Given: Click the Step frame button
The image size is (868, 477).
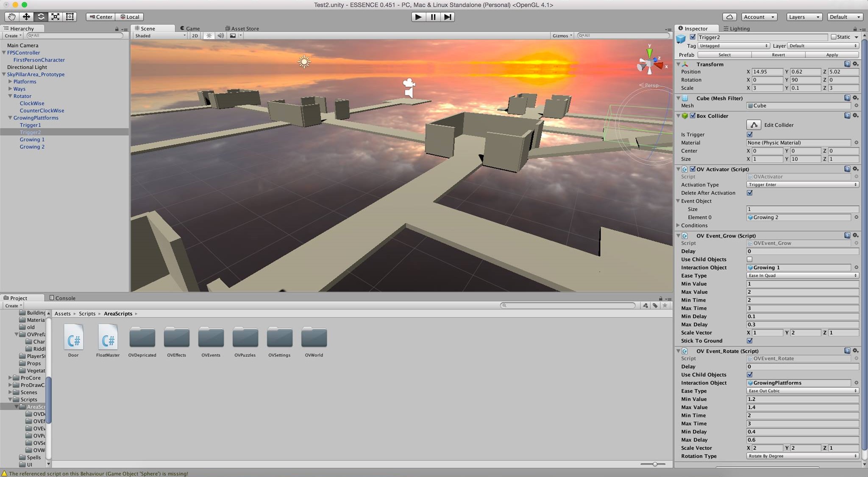Looking at the screenshot, I should tap(448, 17).
